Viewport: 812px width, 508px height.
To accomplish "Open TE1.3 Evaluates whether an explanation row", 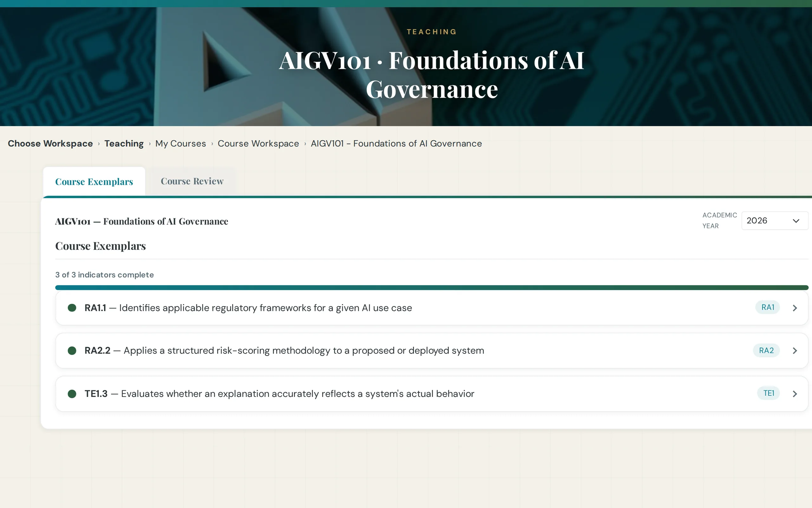I will click(x=431, y=393).
